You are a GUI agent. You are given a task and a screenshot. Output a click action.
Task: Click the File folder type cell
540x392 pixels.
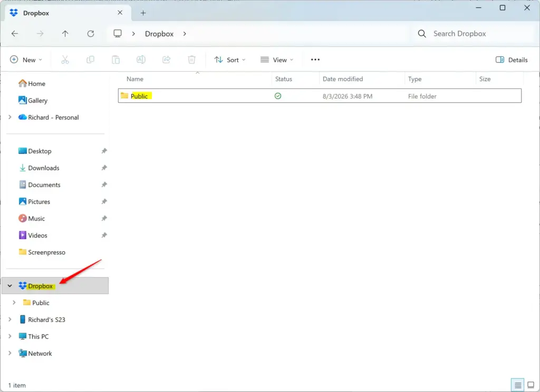click(x=422, y=96)
